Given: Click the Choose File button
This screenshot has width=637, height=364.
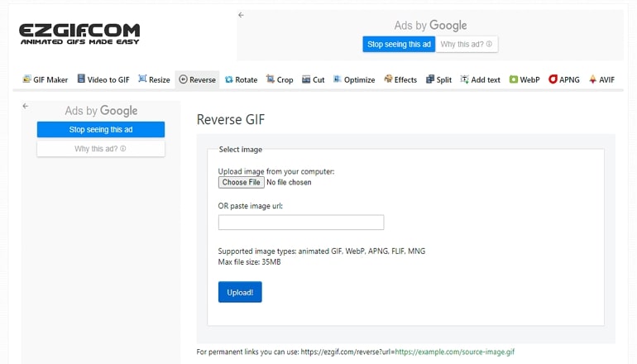Looking at the screenshot, I should pyautogui.click(x=242, y=182).
